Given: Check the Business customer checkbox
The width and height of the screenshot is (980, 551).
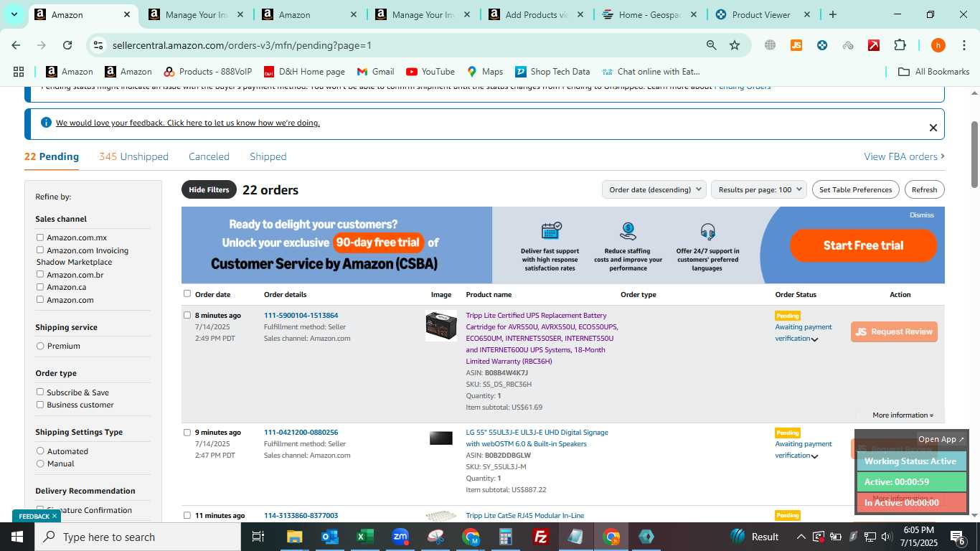Looking at the screenshot, I should (40, 405).
